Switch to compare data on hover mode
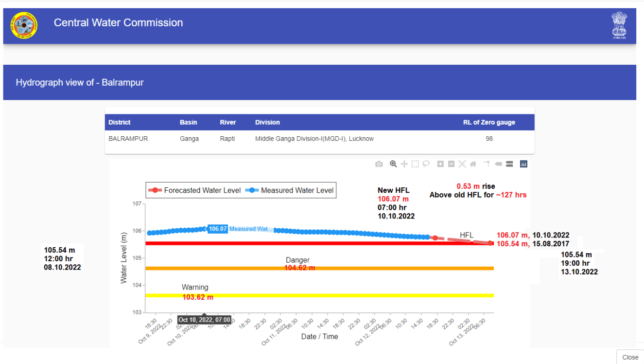 509,164
